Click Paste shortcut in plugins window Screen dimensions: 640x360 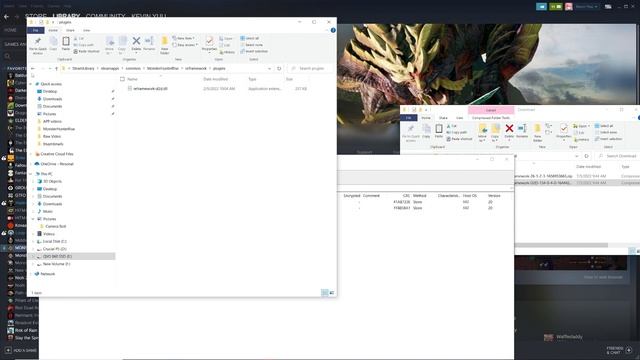pos(87,51)
